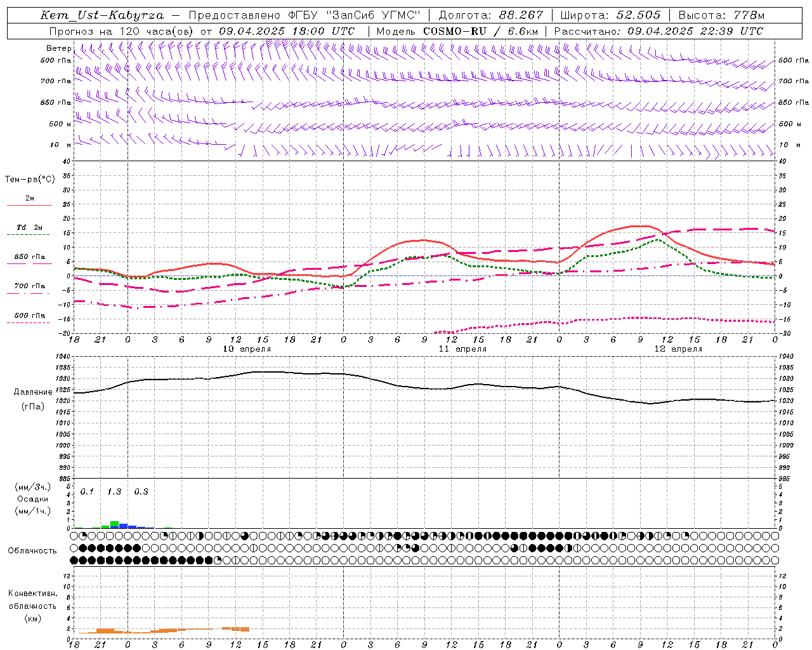
Task: Click the 10 м wind level label on left
Action: tap(61, 145)
